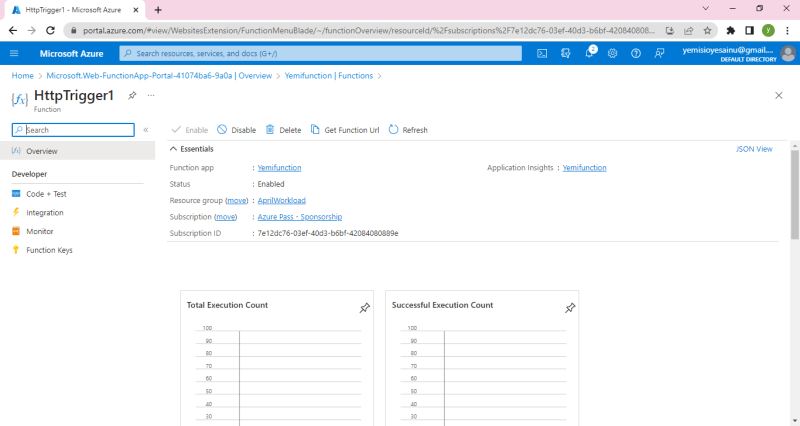Open the Feedback icon in top bar
This screenshot has width=800, height=426.
pos(659,53)
